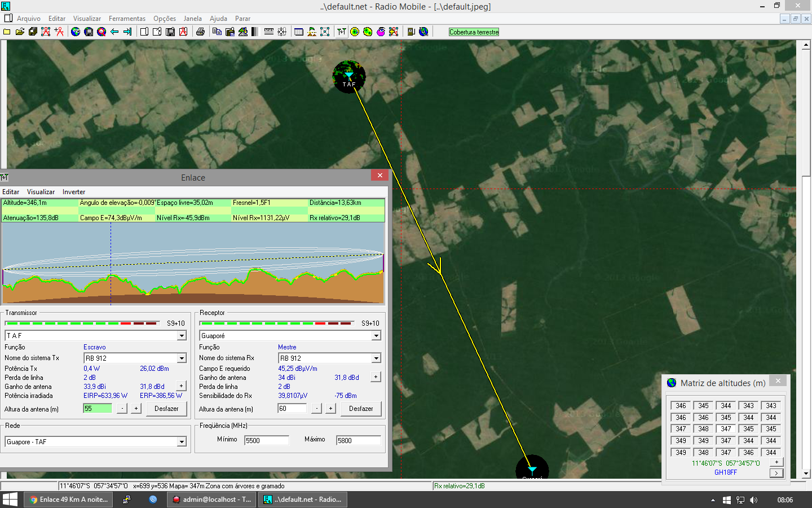This screenshot has height=508, width=812.
Task: Open the Inverter menu in Enlace window
Action: [74, 192]
